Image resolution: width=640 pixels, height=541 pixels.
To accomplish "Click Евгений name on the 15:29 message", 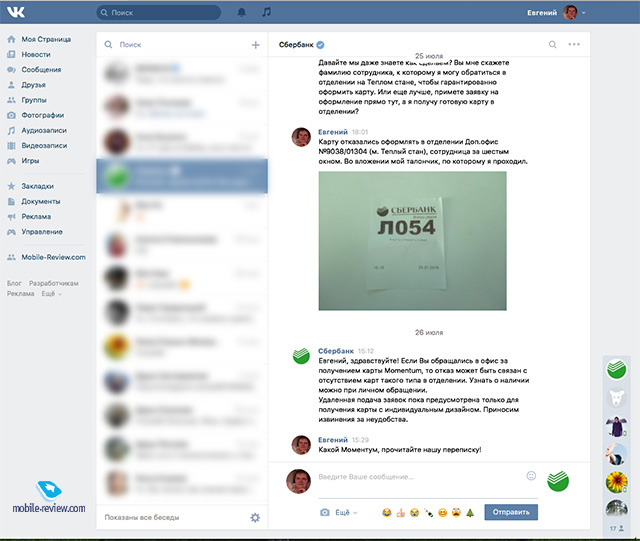I will (x=333, y=440).
